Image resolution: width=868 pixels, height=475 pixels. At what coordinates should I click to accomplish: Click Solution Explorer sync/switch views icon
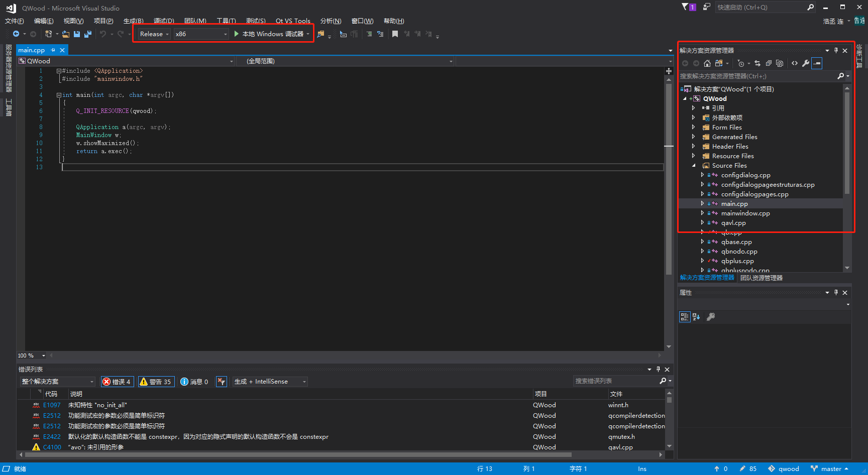tap(719, 63)
